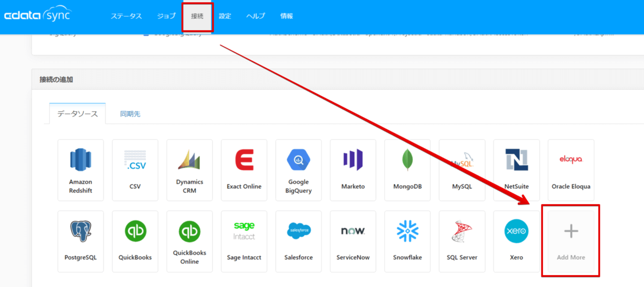Pick the Marketo connector tile

pyautogui.click(x=353, y=170)
